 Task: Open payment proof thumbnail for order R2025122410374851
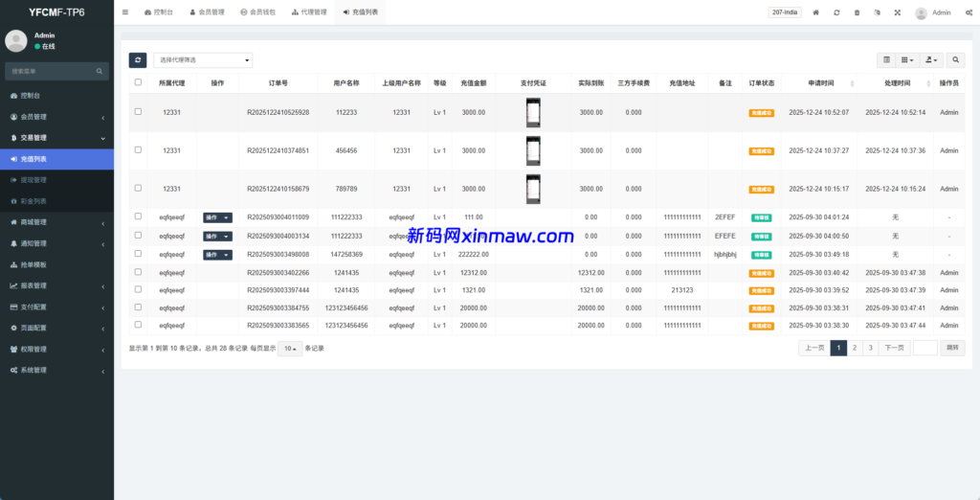coord(533,150)
